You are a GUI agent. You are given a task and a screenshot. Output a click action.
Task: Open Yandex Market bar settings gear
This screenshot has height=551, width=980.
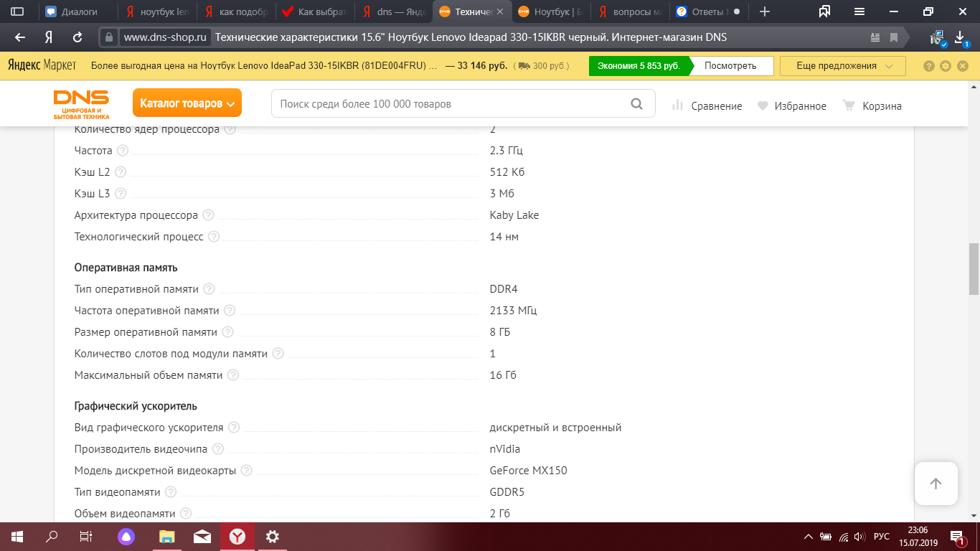point(946,66)
